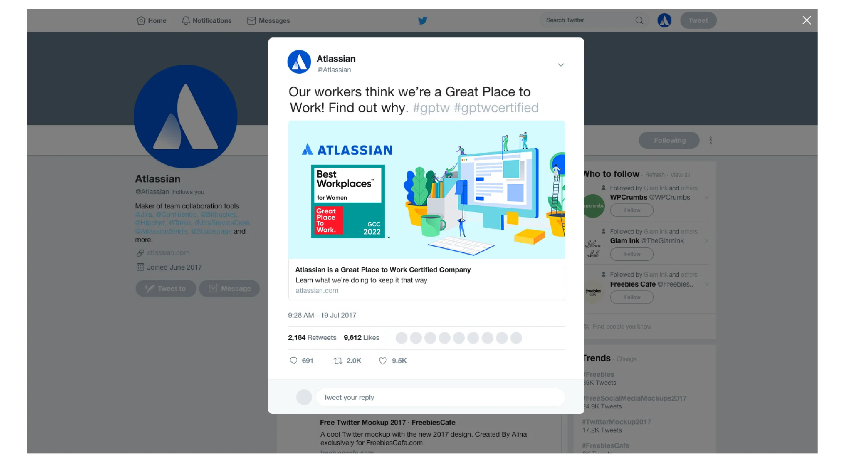This screenshot has height=471, width=868.
Task: Open @Statuspage mention in bio
Action: 211,231
